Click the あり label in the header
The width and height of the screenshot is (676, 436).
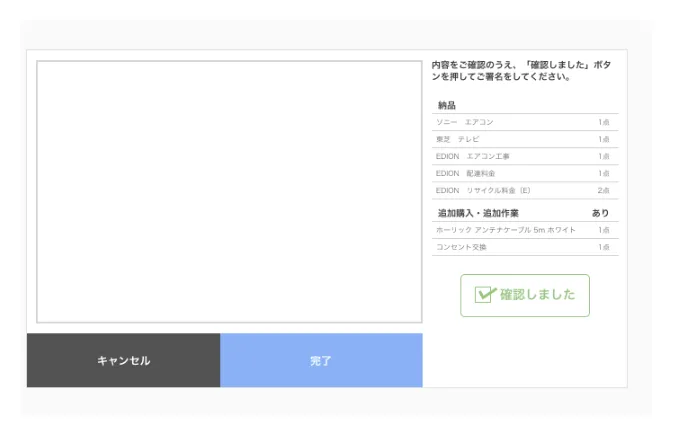[x=600, y=213]
